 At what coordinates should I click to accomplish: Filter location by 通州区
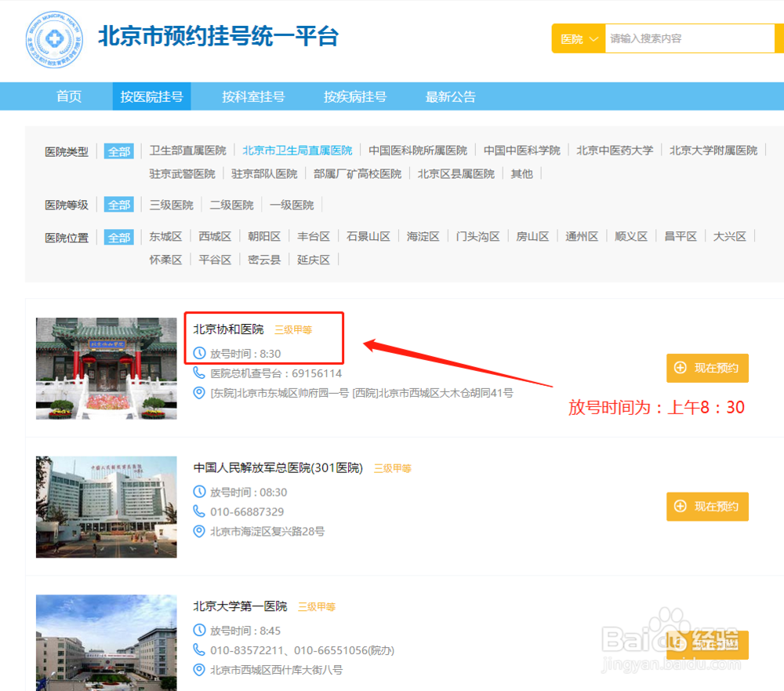click(x=582, y=236)
